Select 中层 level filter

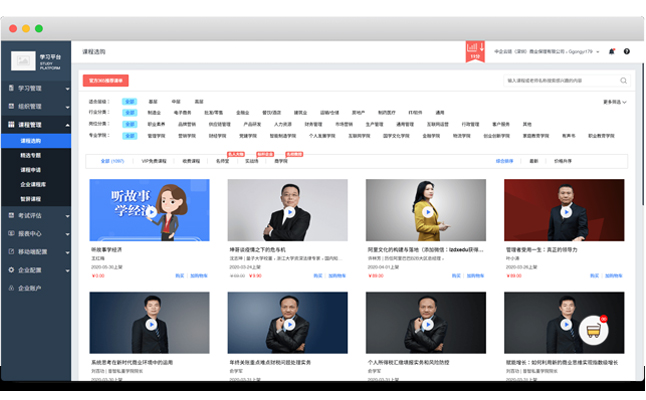(176, 101)
